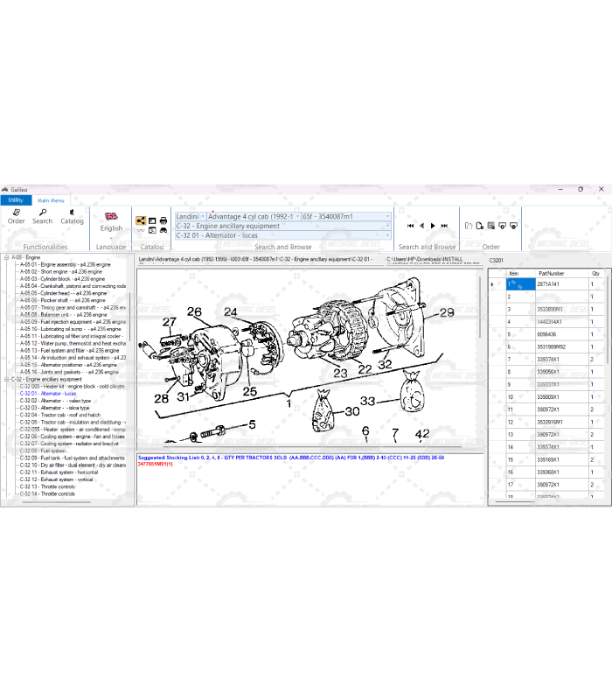Image resolution: width=612 pixels, height=700 pixels.
Task: Open the Catalog icon in Functionalities
Action: (x=72, y=214)
